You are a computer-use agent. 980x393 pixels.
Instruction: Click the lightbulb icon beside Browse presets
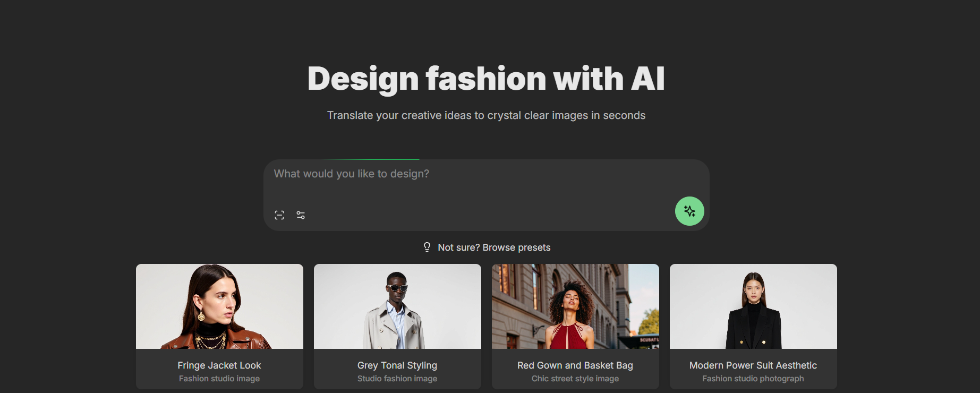pyautogui.click(x=427, y=247)
